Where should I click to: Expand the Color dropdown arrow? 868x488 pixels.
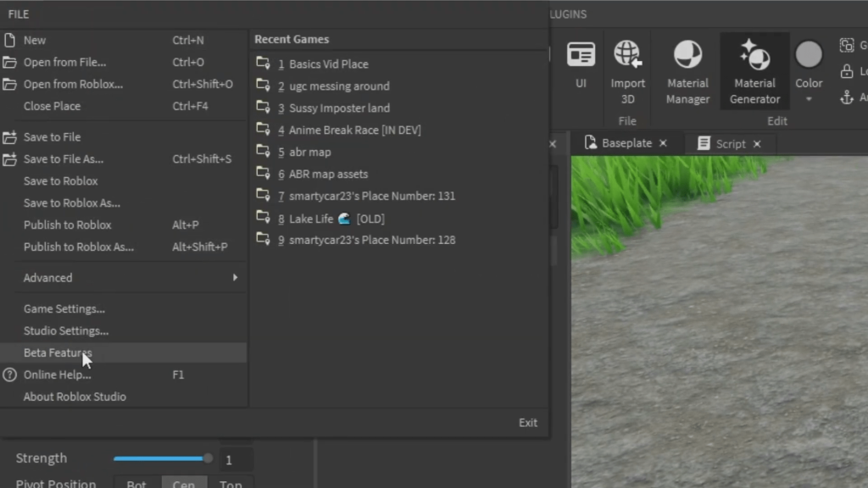tap(809, 100)
